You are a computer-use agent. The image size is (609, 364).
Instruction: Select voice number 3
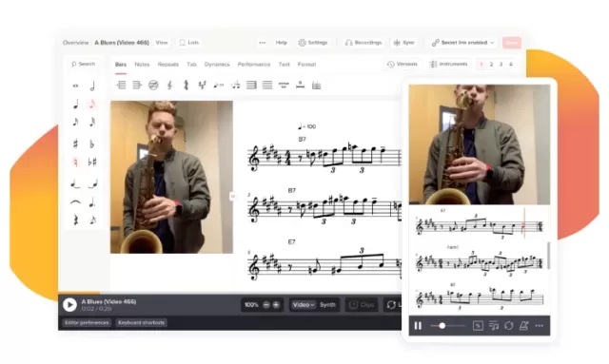click(501, 65)
